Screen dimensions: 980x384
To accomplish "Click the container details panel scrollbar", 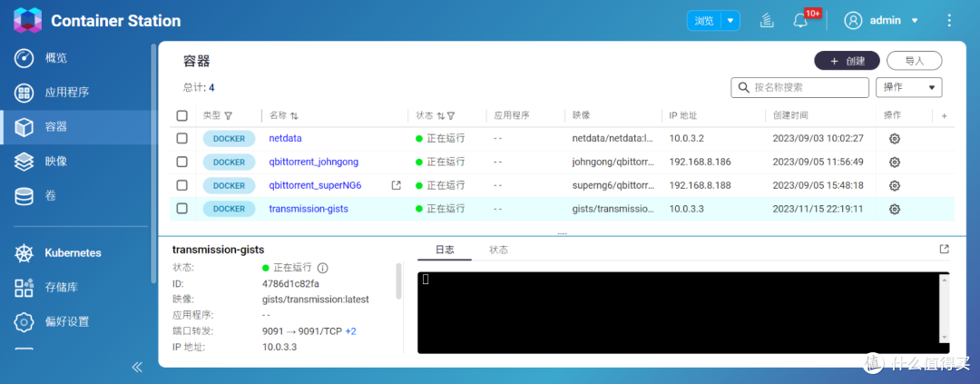I will 398,281.
